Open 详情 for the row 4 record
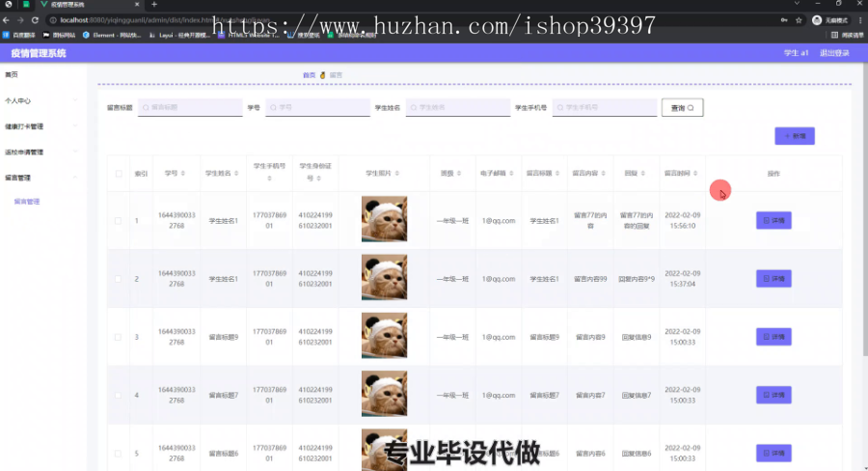 pyautogui.click(x=773, y=395)
